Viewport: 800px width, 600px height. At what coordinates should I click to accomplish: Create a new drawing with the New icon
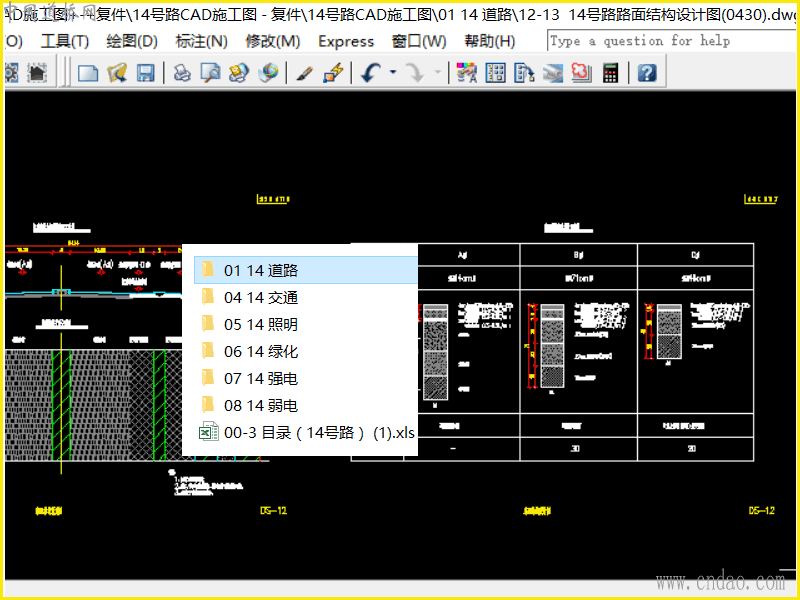[x=88, y=73]
